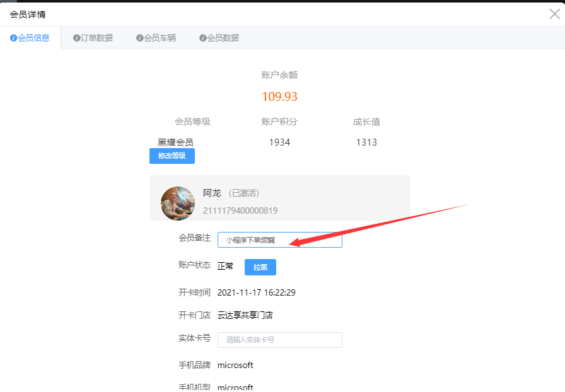Click the 手机品牌 label
Viewport: 565px width, 392px height.
pos(195,365)
